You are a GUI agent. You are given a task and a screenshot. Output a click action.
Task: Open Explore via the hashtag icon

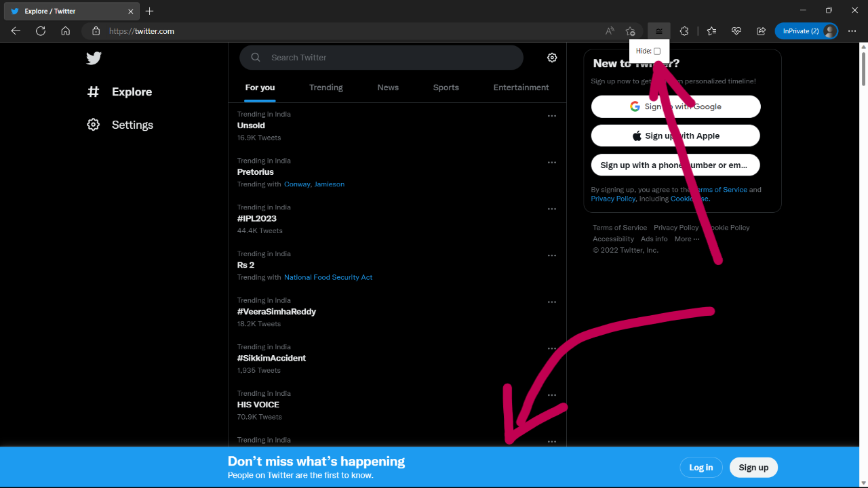[93, 91]
